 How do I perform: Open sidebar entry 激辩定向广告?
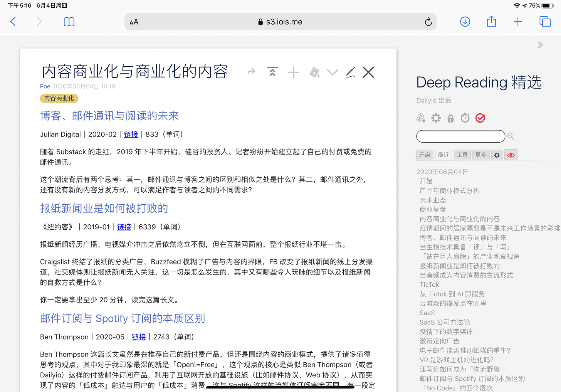pos(440,341)
